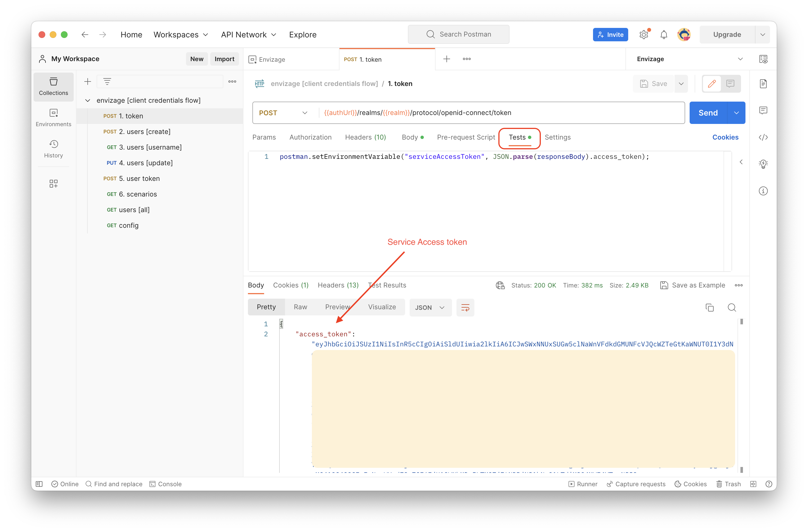Open the notifications bell

point(664,35)
